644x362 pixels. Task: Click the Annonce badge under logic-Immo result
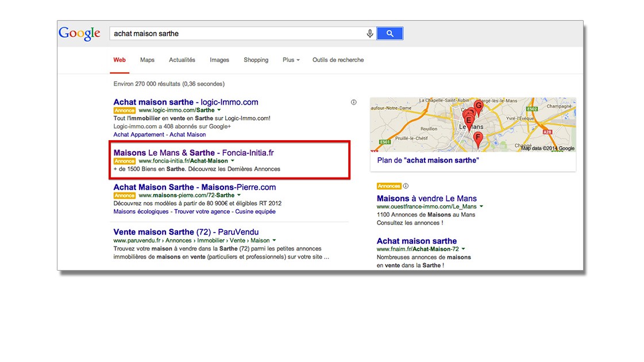coord(125,110)
